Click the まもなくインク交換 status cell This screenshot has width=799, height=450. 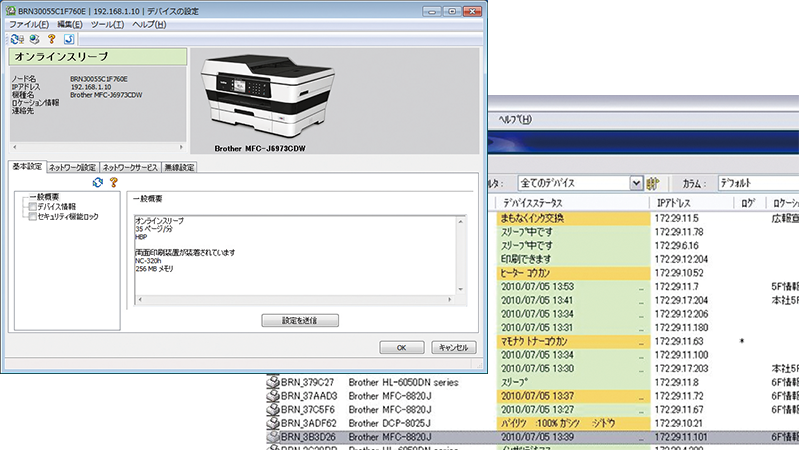pos(573,219)
